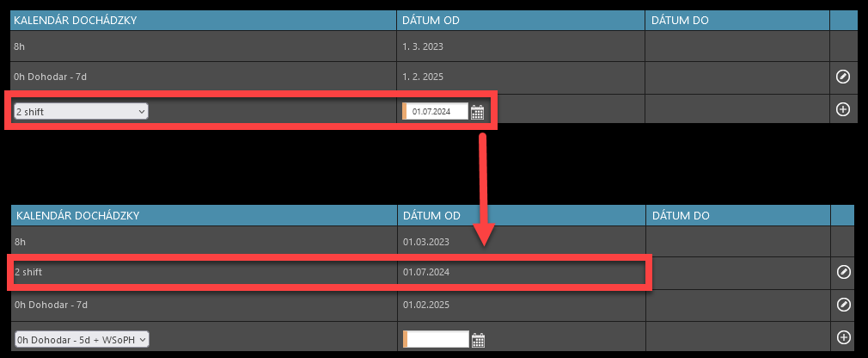Select the 01.03.2023 date cell

425,241
